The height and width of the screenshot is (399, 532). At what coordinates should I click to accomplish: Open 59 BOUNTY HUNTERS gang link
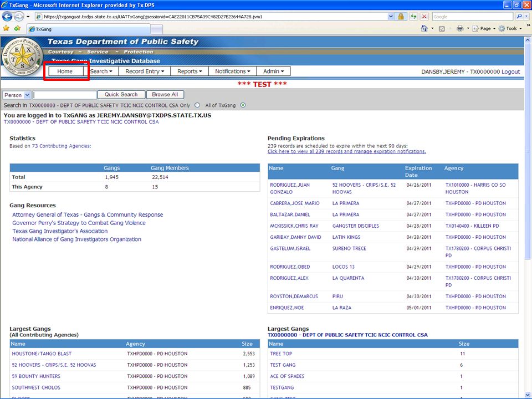click(x=36, y=376)
